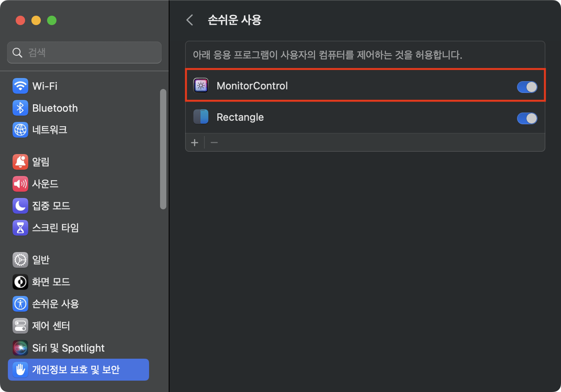Close window with red button
Screen dimensions: 561x392
[x=20, y=20]
